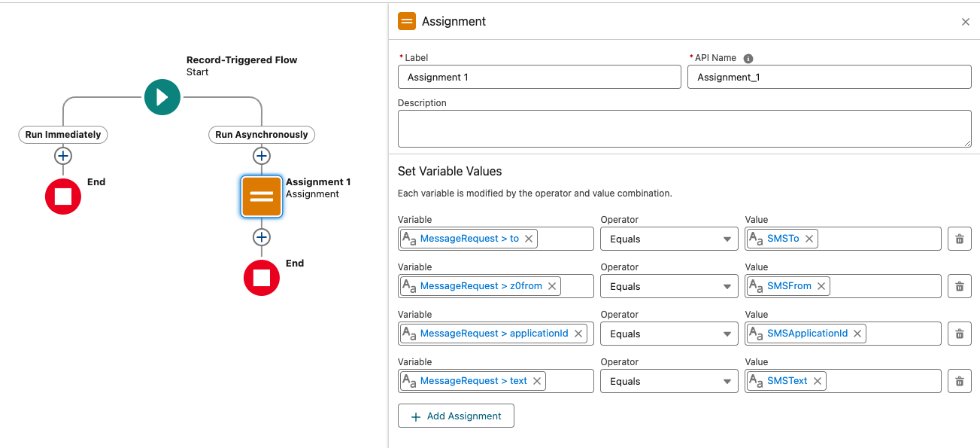Open Operator dropdown for z0from row
This screenshot has width=980, height=448.
tap(669, 286)
